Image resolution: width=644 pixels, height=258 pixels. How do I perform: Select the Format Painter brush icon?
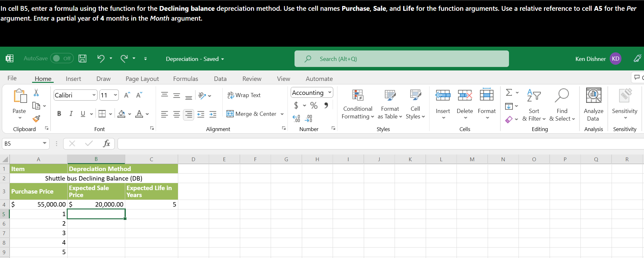tap(36, 119)
